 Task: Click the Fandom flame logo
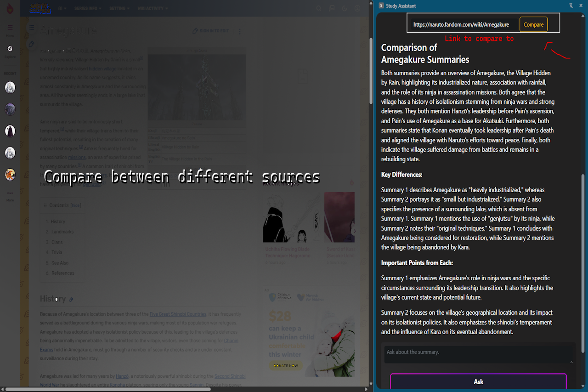10,8
